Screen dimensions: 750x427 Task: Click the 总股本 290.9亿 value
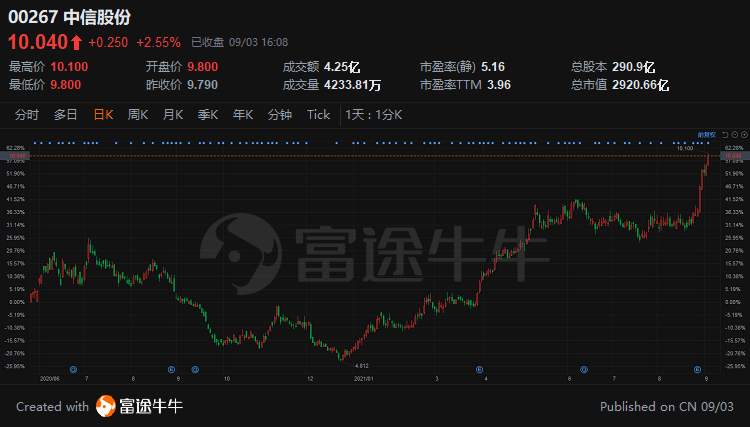coord(633,66)
